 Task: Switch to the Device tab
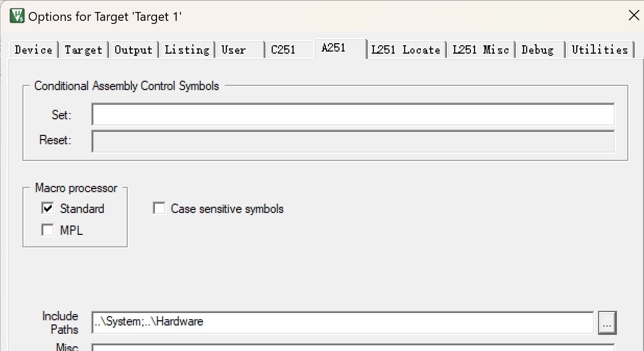tap(33, 50)
